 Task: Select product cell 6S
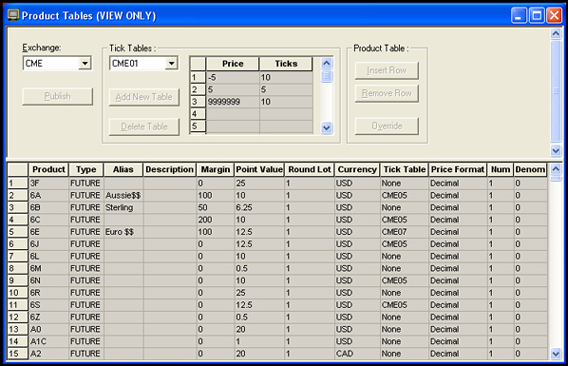click(49, 305)
